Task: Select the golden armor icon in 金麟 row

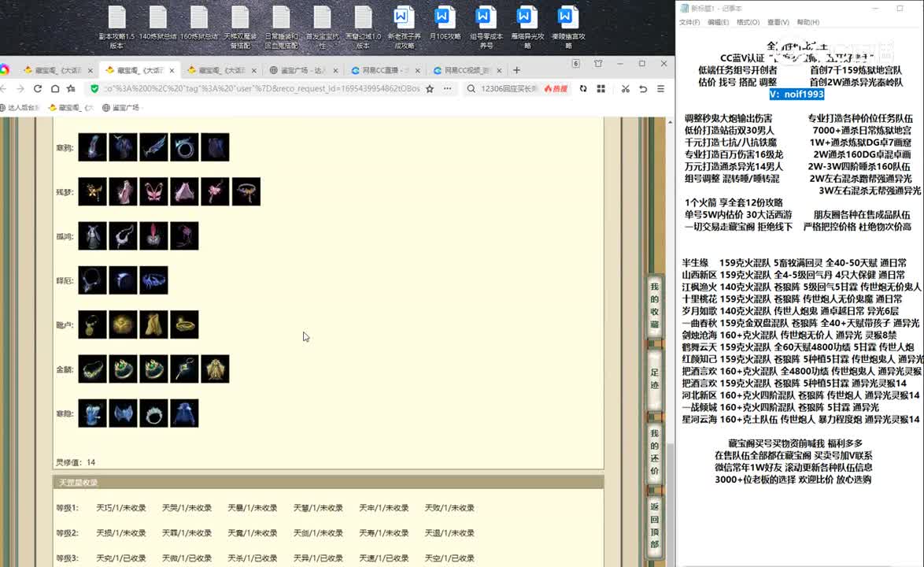Action: pos(215,369)
